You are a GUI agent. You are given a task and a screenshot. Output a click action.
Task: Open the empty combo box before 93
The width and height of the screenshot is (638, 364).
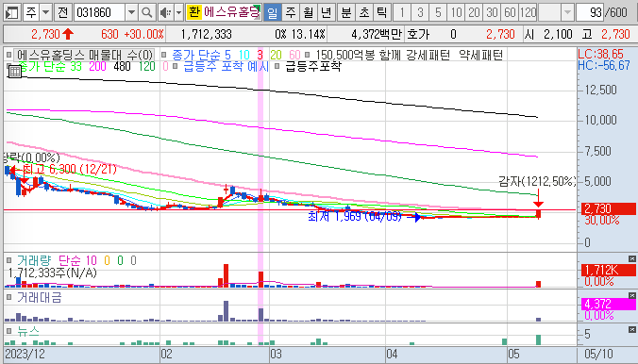tap(555, 13)
